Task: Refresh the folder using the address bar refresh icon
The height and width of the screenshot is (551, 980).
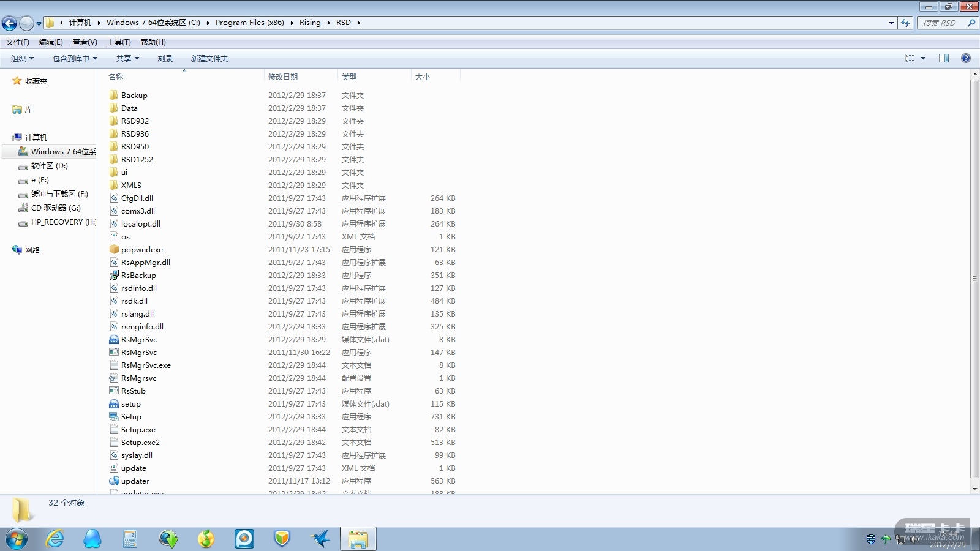Action: pyautogui.click(x=905, y=23)
